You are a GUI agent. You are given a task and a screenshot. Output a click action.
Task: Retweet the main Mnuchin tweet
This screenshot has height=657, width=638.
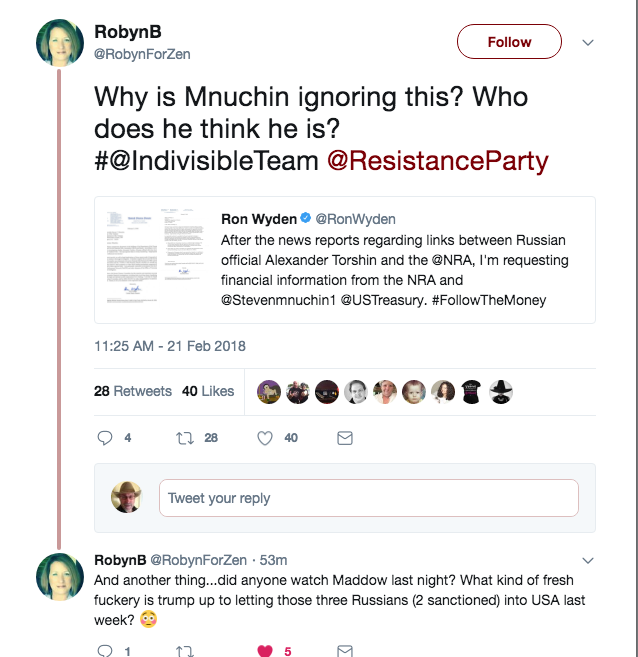click(184, 437)
